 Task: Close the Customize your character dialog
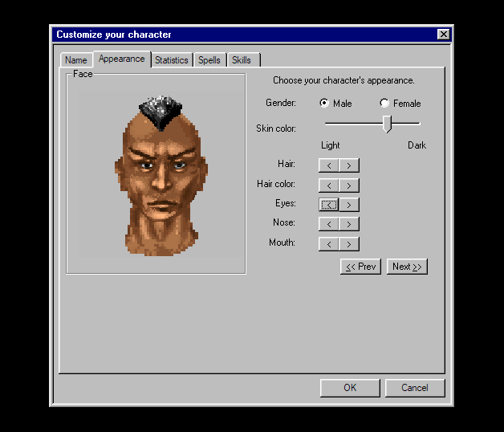click(444, 34)
